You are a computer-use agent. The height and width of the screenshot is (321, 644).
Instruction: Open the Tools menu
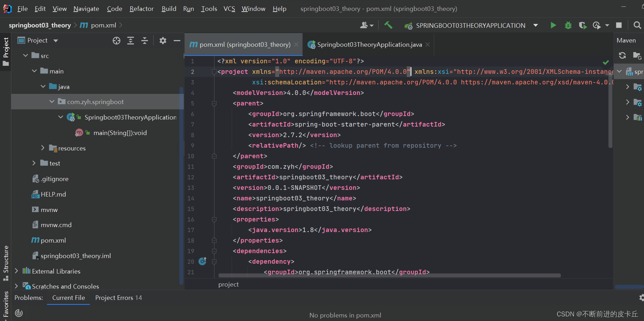point(209,9)
